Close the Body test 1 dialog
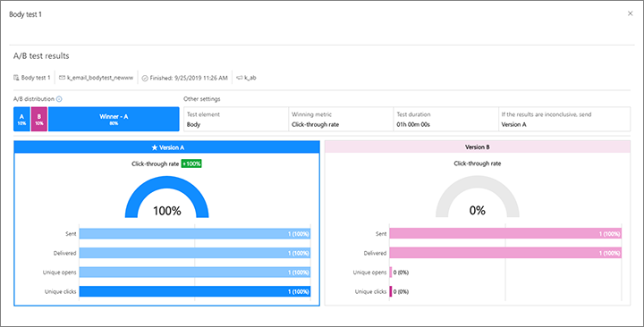This screenshot has height=327, width=644. tap(630, 13)
